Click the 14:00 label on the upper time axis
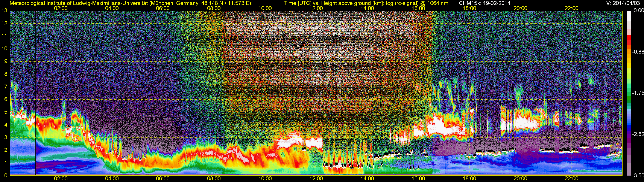Viewport: 644px width, 182px height. (367, 8)
